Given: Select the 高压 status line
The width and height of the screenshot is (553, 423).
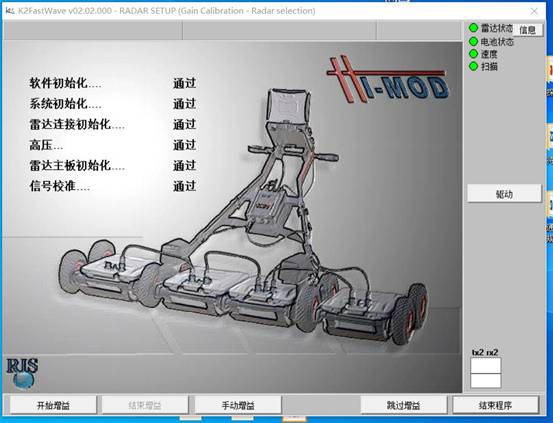Looking at the screenshot, I should (113, 145).
